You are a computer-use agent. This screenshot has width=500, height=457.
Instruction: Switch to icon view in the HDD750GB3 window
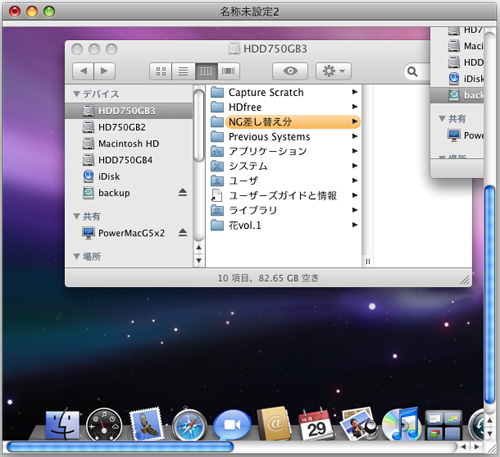click(x=161, y=71)
